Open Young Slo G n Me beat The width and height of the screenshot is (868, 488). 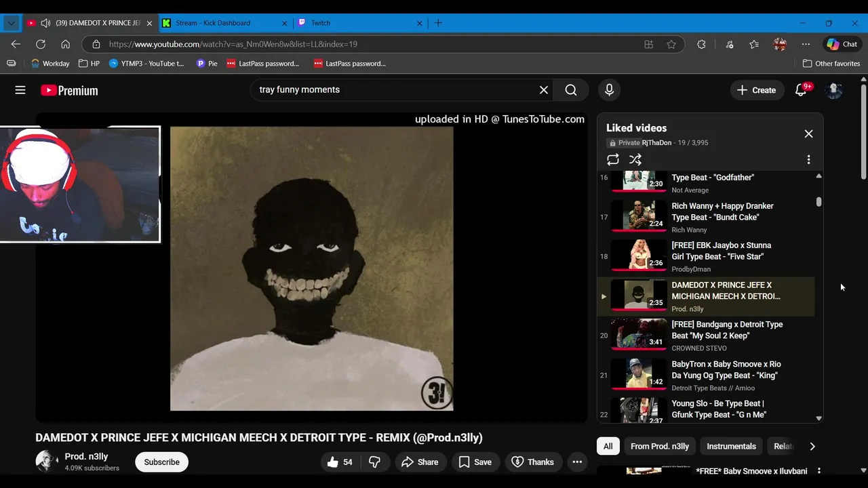(705, 410)
